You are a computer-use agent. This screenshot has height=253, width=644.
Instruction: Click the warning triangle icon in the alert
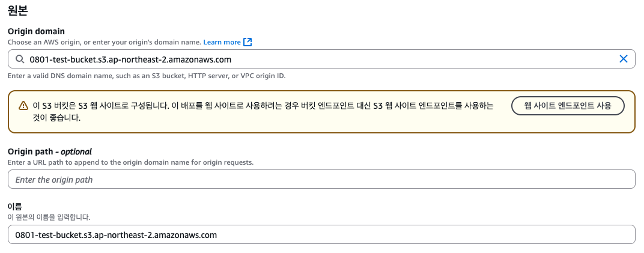(x=23, y=106)
